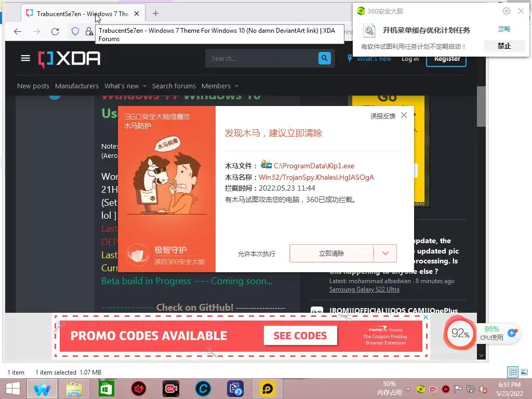Click the XDA logo
Viewport: 532px width, 399px height.
[69, 59]
